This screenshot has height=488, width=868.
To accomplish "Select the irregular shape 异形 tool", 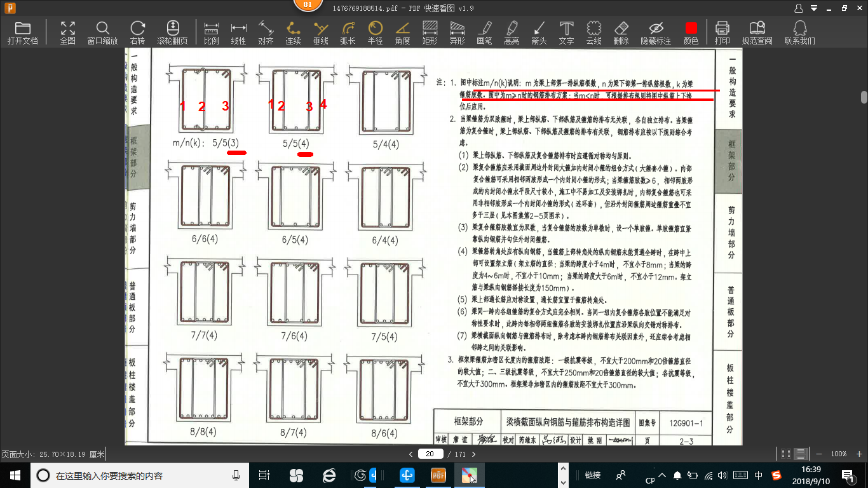I will pos(457,32).
